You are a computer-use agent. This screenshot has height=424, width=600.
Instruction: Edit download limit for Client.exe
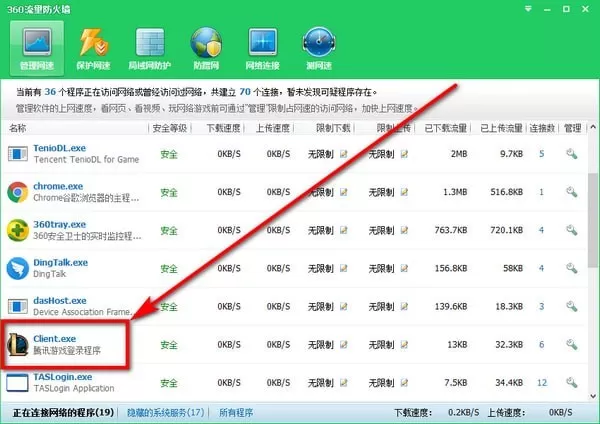pyautogui.click(x=344, y=344)
